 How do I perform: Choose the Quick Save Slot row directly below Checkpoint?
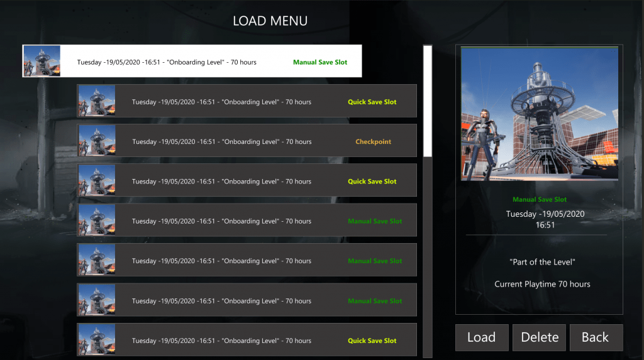point(247,180)
